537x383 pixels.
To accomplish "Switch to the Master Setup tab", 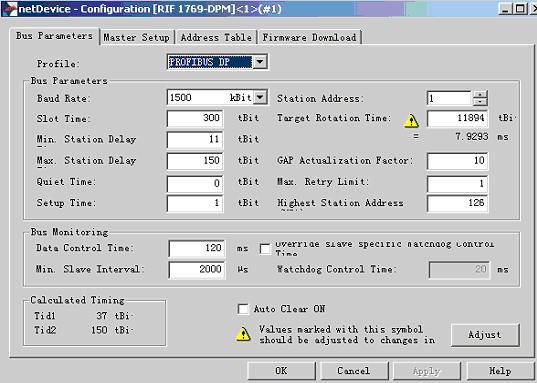I will point(137,37).
